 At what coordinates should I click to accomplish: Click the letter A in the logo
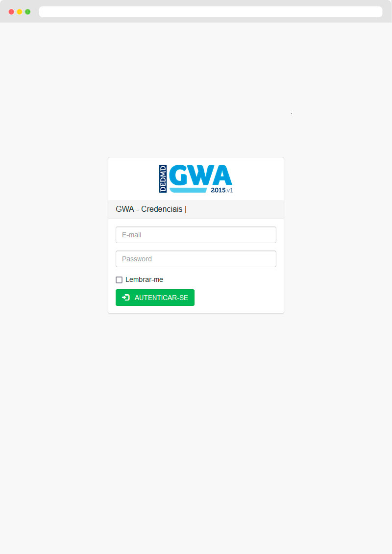222,175
